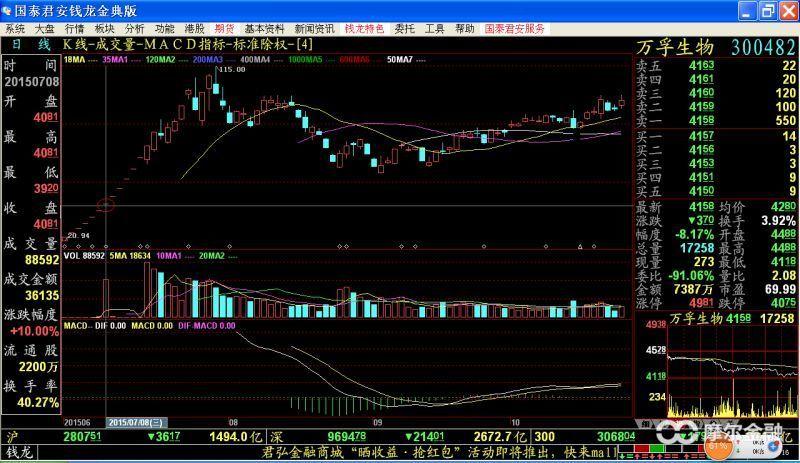Screen dimensions: 800x463
Task: Click the application icon in title bar
Action: [7, 10]
